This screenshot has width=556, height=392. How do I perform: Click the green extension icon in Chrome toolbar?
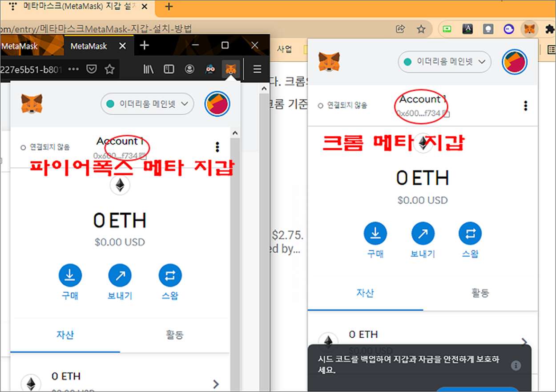point(447,29)
